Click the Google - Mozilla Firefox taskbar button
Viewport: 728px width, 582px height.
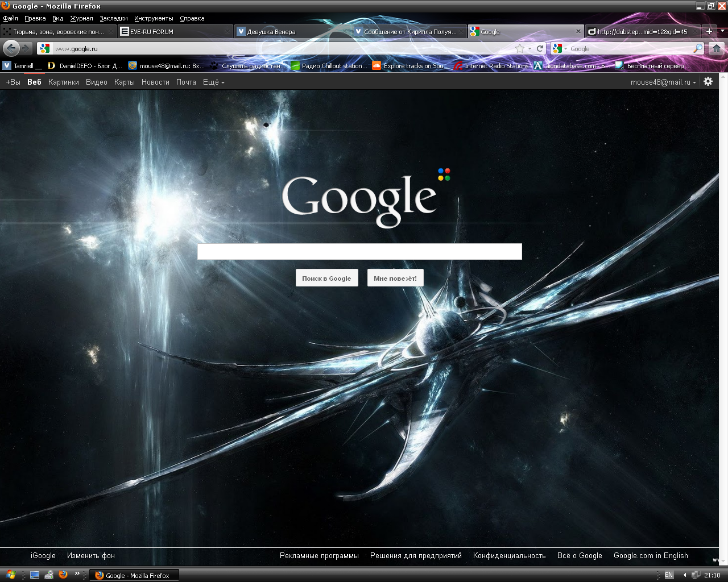point(134,575)
